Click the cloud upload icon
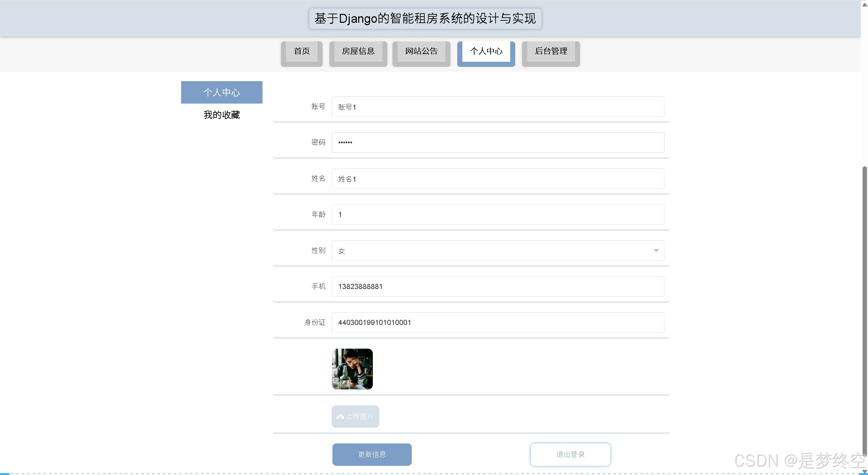Image resolution: width=868 pixels, height=475 pixels. coord(340,417)
